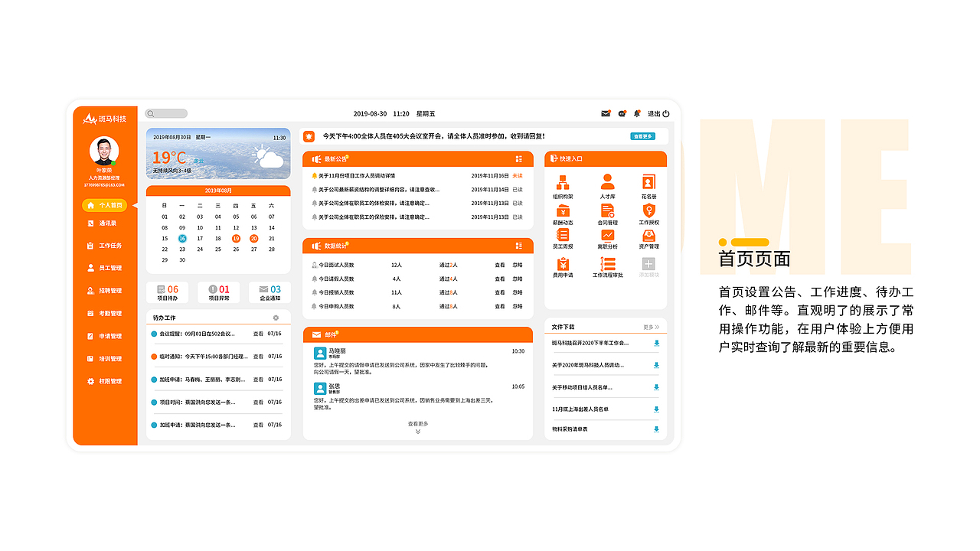Open the 薪酬动态 salary icon

pyautogui.click(x=563, y=210)
